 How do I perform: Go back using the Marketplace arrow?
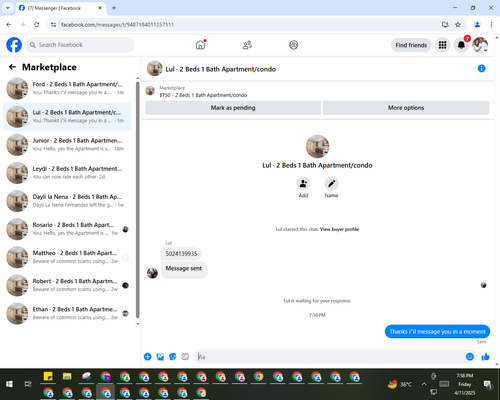point(12,67)
